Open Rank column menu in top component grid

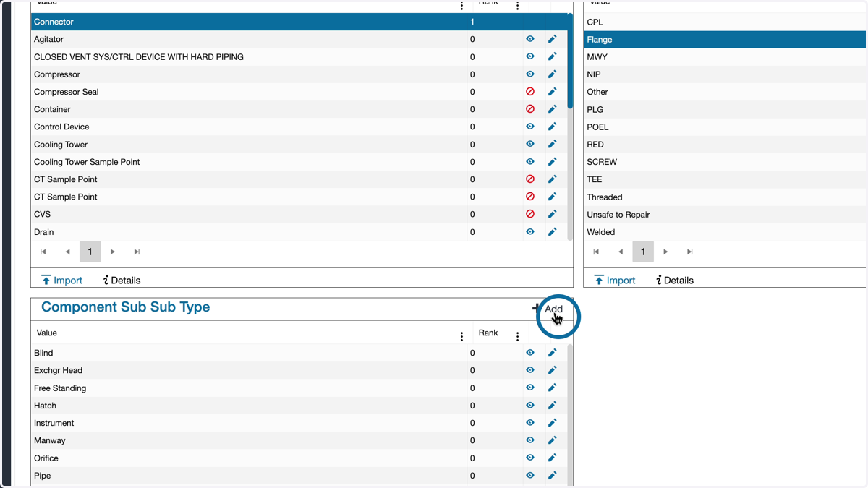click(x=517, y=6)
